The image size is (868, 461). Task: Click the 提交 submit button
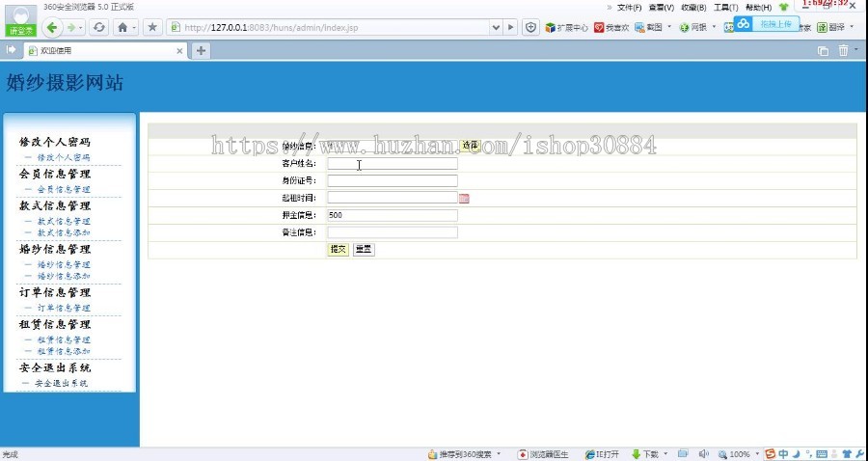click(339, 250)
